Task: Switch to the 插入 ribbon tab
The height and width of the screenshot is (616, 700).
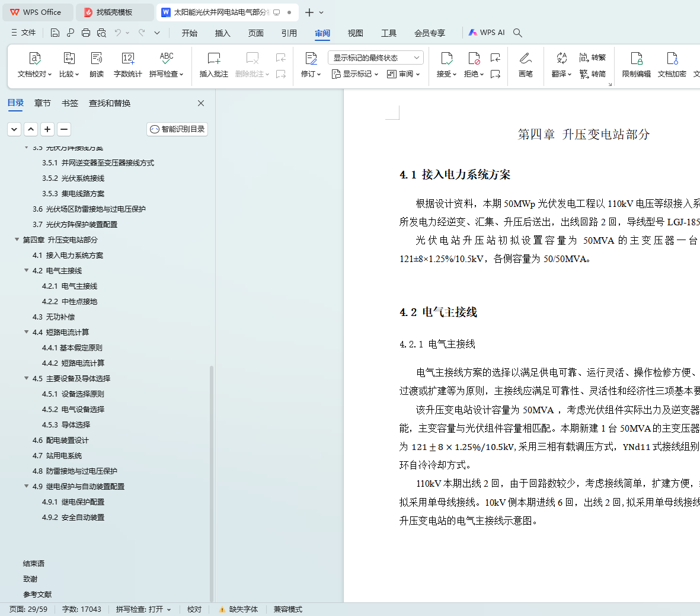Action: [x=222, y=33]
